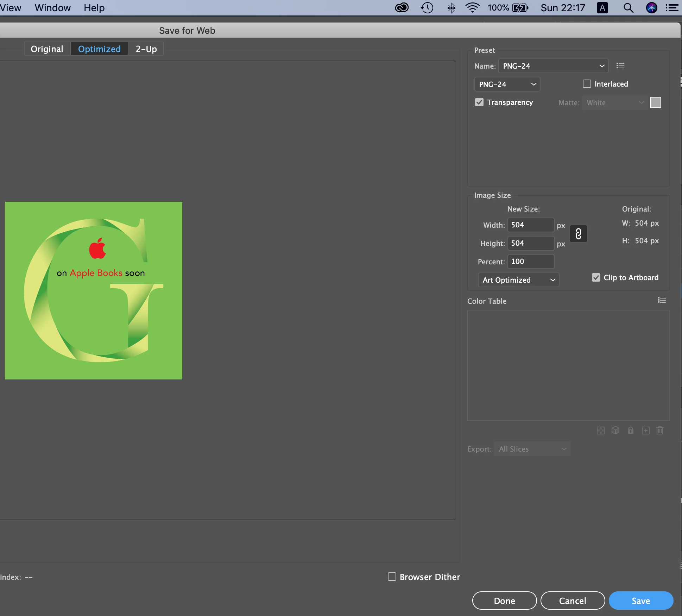682x616 pixels.
Task: Click the Matte color swatch
Action: click(655, 102)
